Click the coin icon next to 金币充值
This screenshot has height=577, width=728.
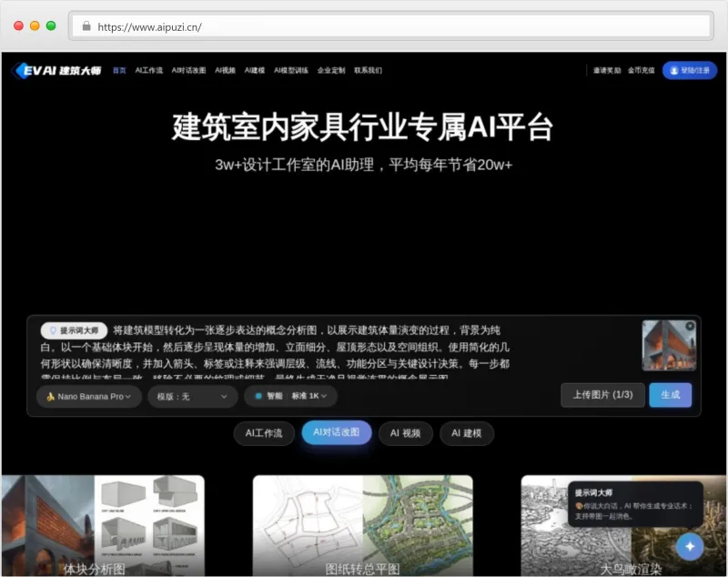tap(628, 70)
